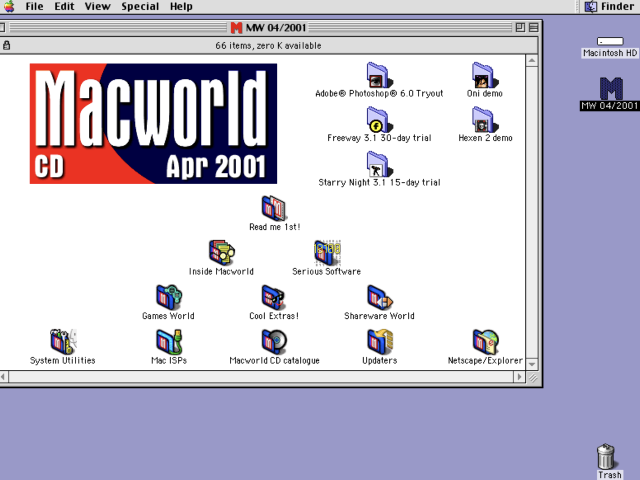Open the Help menu
Screen dimensions: 640x480
[181, 7]
